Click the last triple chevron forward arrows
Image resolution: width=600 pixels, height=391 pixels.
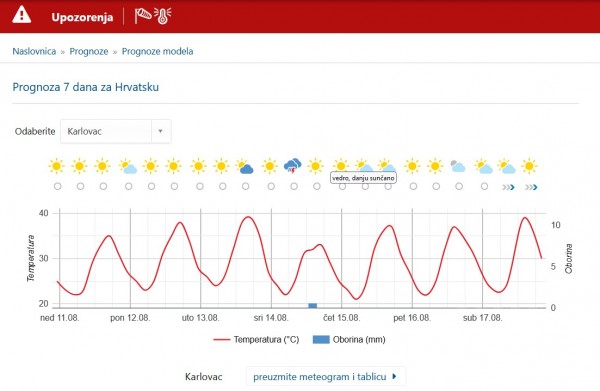click(531, 187)
